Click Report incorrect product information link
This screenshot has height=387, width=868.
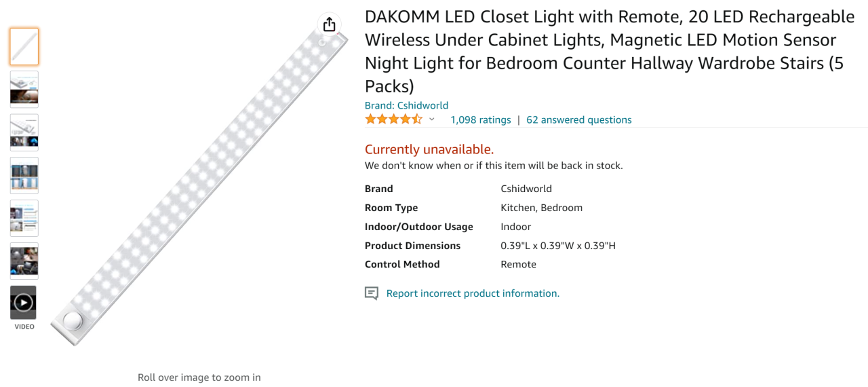(x=473, y=293)
